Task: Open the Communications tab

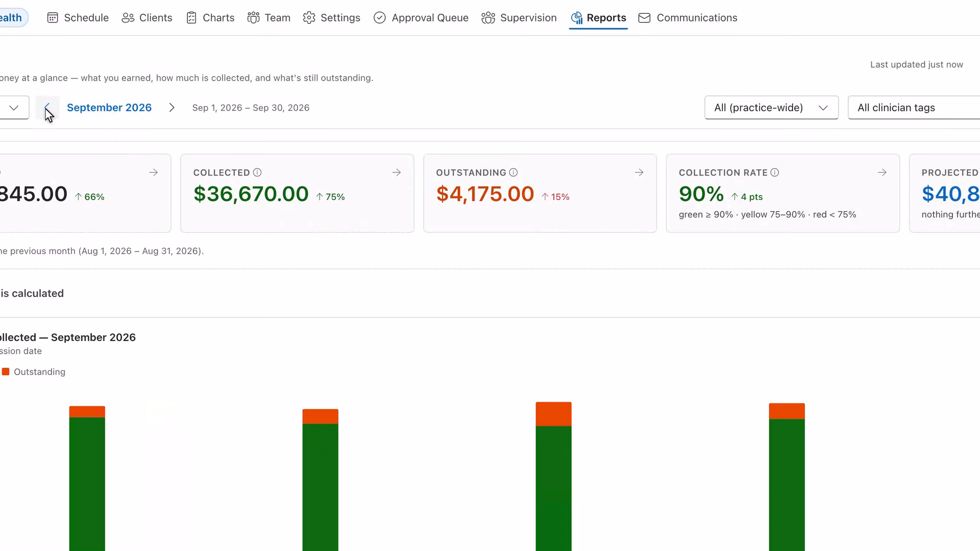Action: point(688,18)
